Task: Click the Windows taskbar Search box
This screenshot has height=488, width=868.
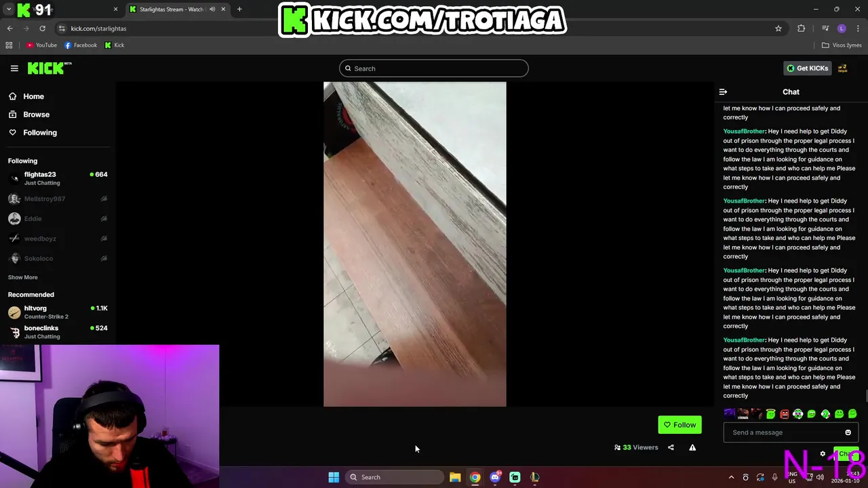Action: click(395, 477)
